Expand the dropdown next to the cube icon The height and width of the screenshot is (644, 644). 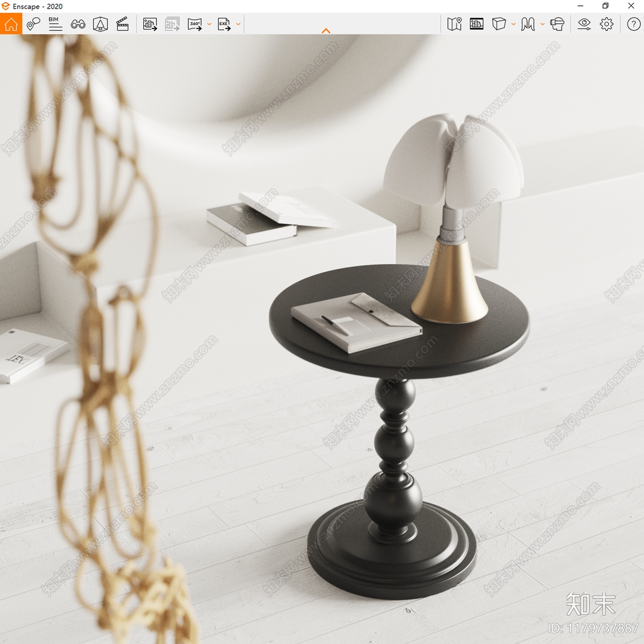point(514,24)
